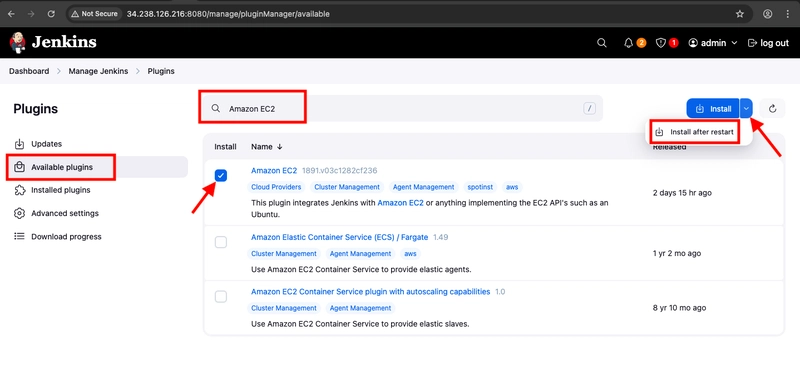Click the blue Install button
Screen dimensions: 800x376
(x=713, y=108)
